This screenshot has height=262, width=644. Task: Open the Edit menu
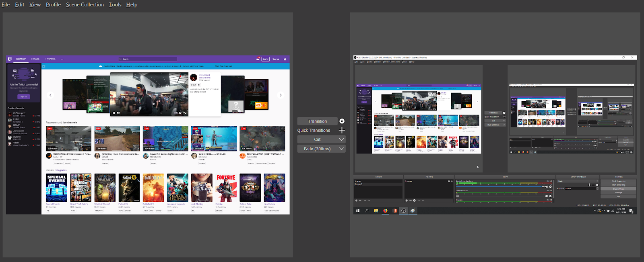(19, 4)
